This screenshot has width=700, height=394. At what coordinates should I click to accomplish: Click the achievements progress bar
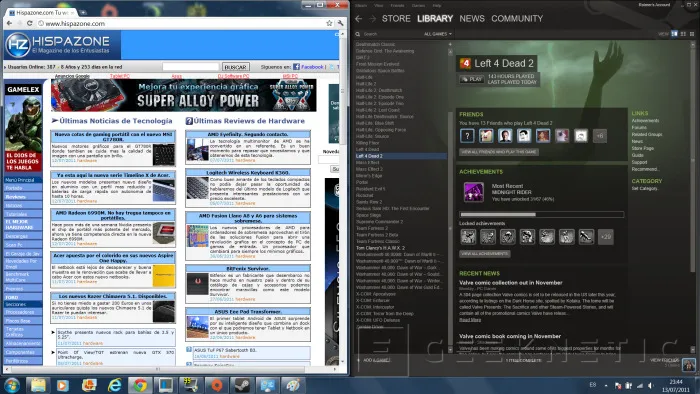[541, 215]
